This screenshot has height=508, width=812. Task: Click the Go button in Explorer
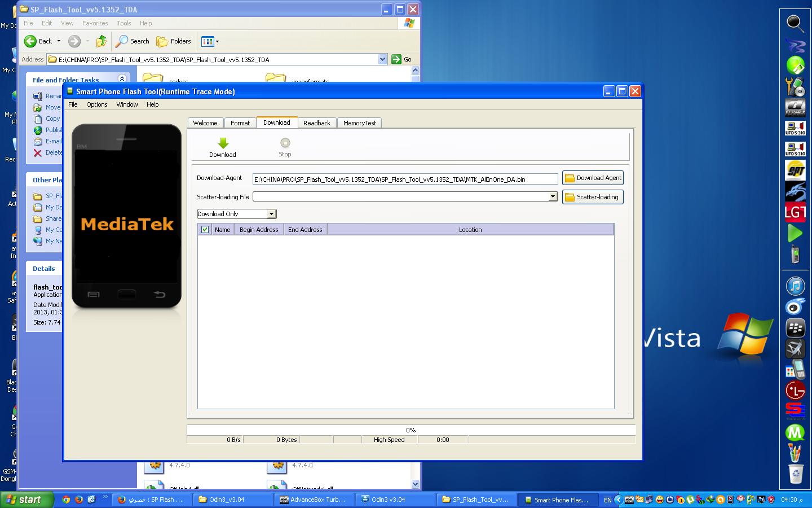tap(402, 59)
